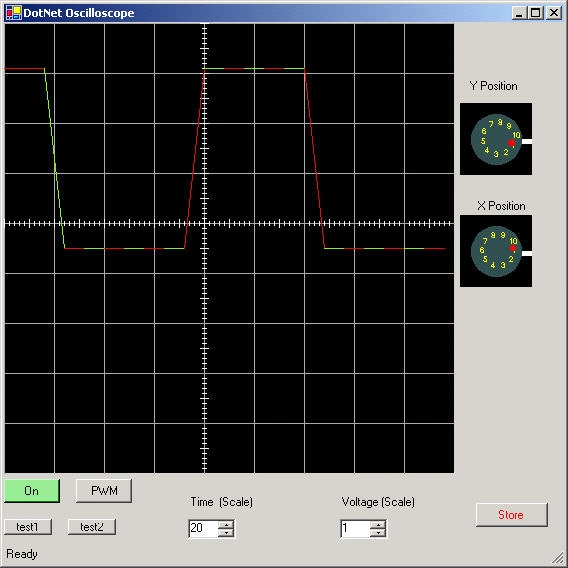Select number 3 on the X Position dial
This screenshot has height=568, width=568.
click(503, 265)
